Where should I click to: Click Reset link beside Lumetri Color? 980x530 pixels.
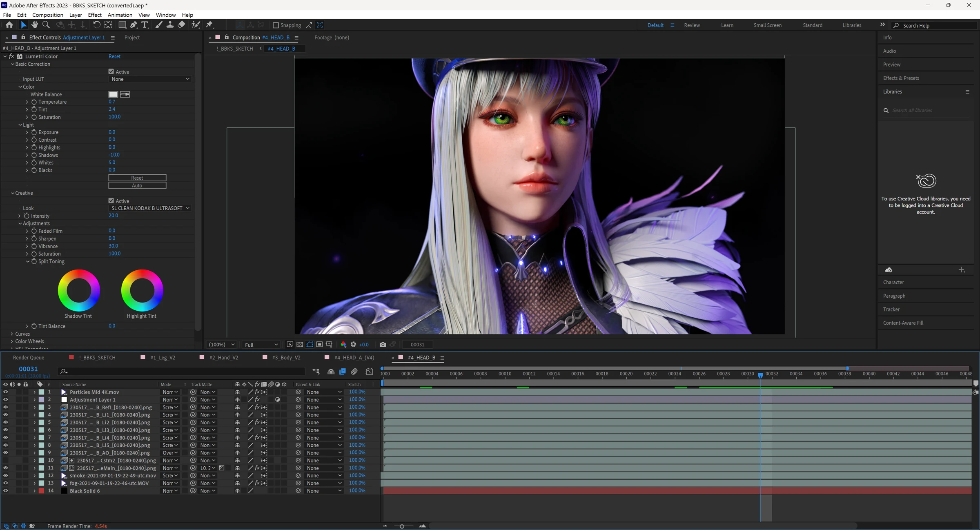coord(114,56)
